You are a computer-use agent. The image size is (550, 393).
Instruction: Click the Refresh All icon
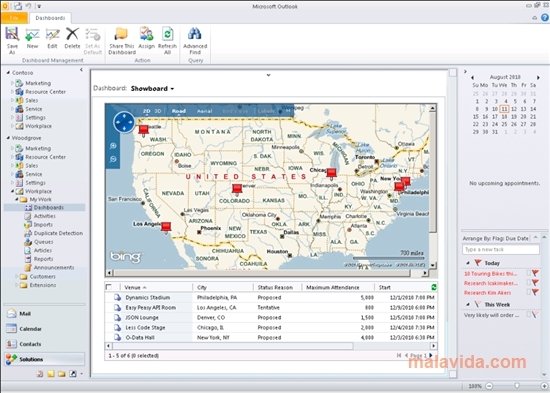[167, 41]
